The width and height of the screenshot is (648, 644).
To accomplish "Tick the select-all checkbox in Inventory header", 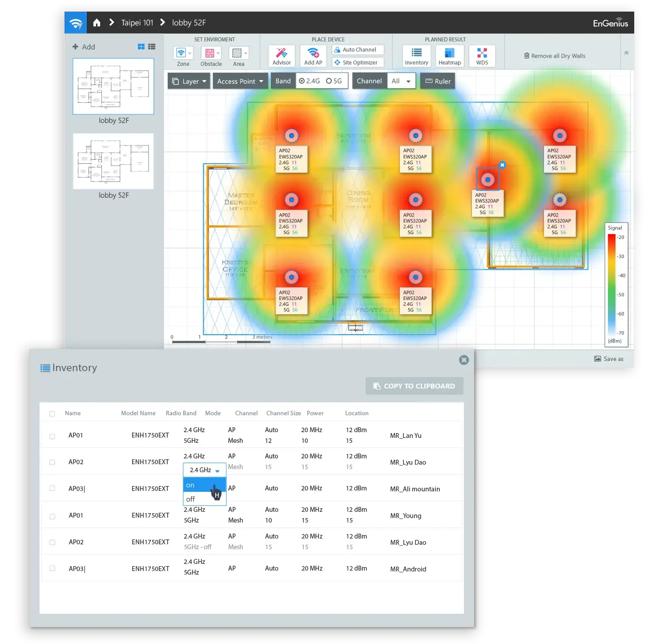I will [x=52, y=414].
